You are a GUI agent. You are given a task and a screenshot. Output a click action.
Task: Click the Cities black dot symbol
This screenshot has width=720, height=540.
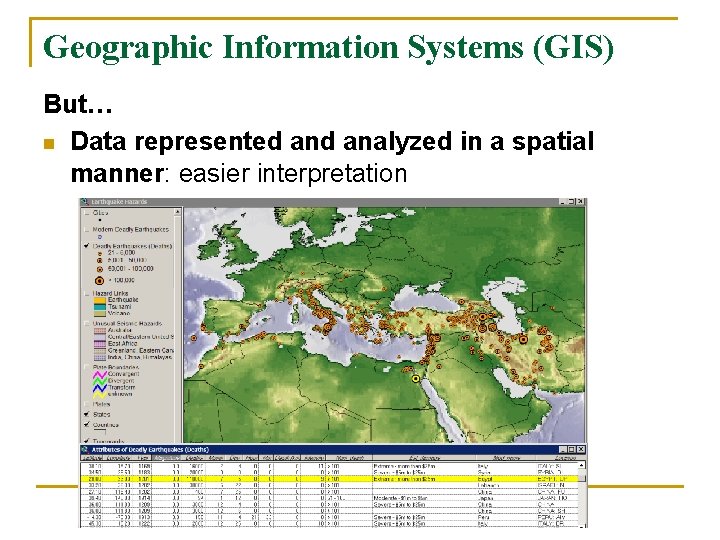pyautogui.click(x=100, y=220)
